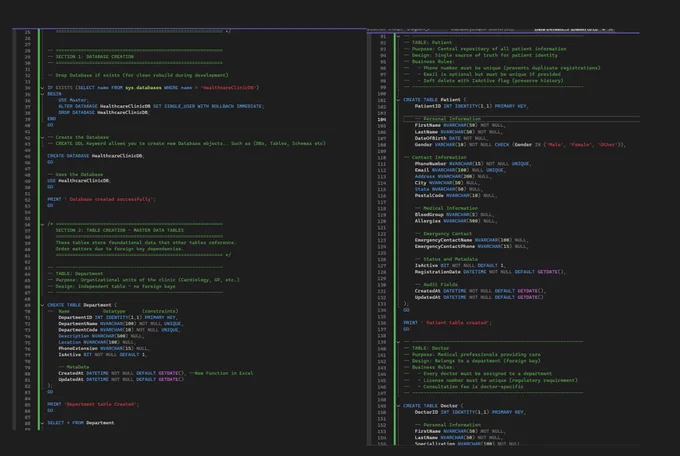The image size is (680, 456).
Task: Click the DROP DATABASE HealthcareClinicDB line
Action: [104, 112]
